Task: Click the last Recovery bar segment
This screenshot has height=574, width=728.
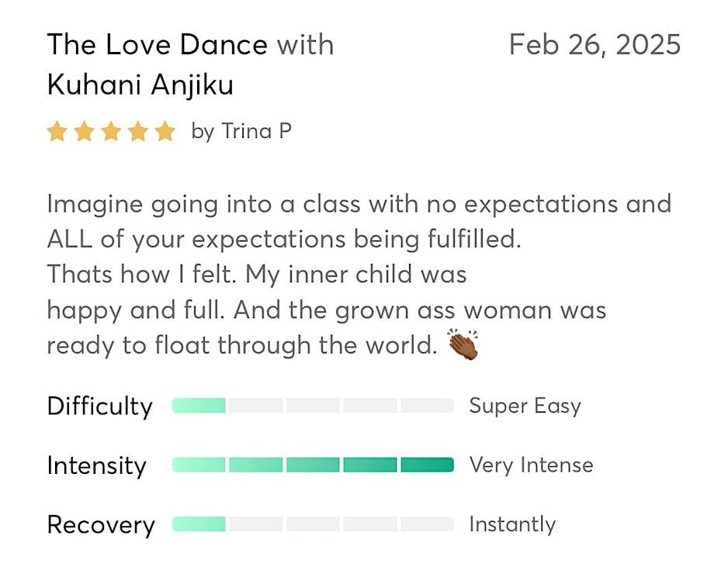Action: (x=427, y=524)
